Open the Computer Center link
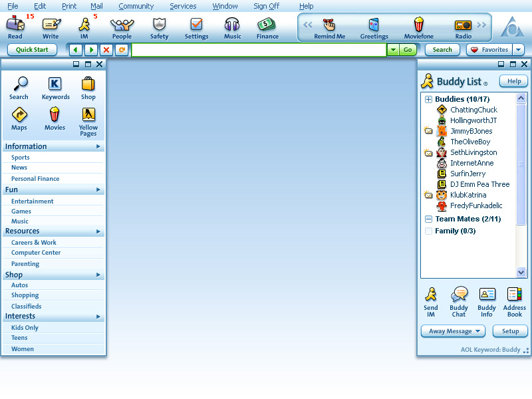The image size is (532, 399). point(36,253)
